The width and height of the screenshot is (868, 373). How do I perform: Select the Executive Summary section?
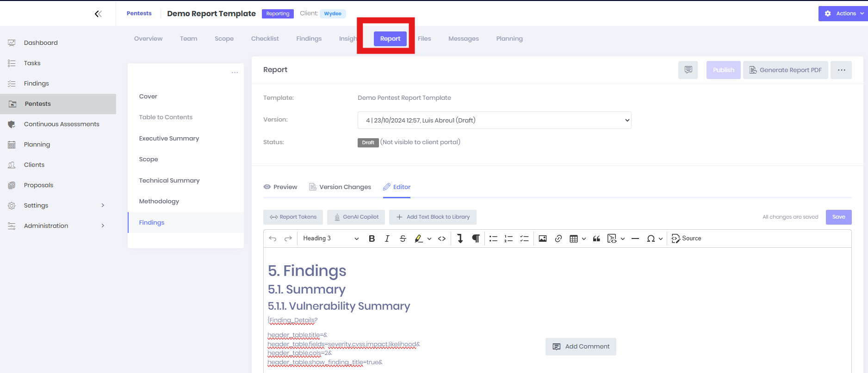click(169, 138)
